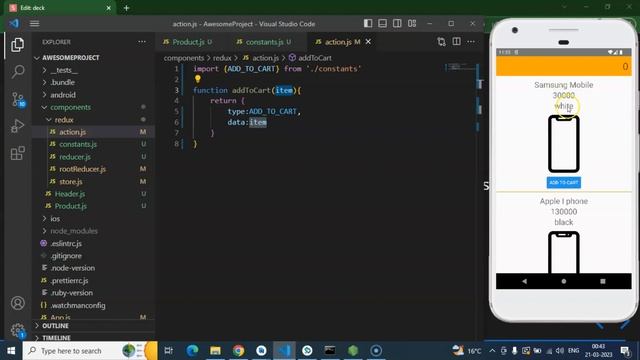640x360 pixels.
Task: Expand the android folder
Action: coord(63,95)
